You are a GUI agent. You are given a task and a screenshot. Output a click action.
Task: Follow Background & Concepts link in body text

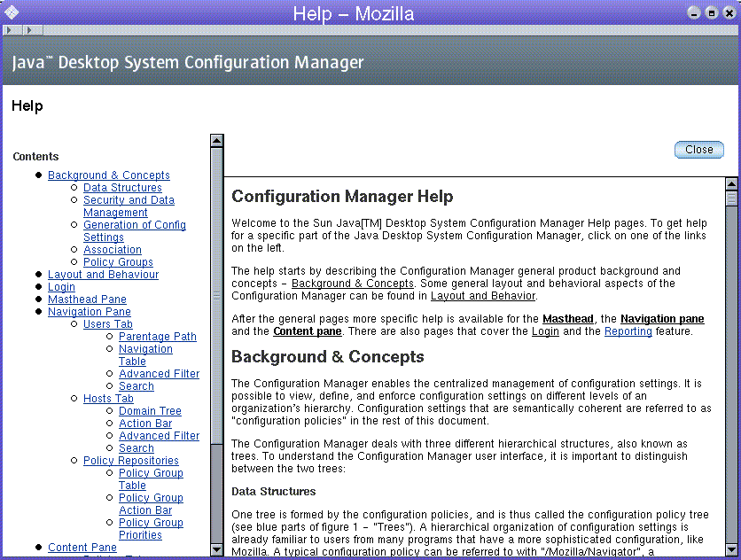(353, 284)
